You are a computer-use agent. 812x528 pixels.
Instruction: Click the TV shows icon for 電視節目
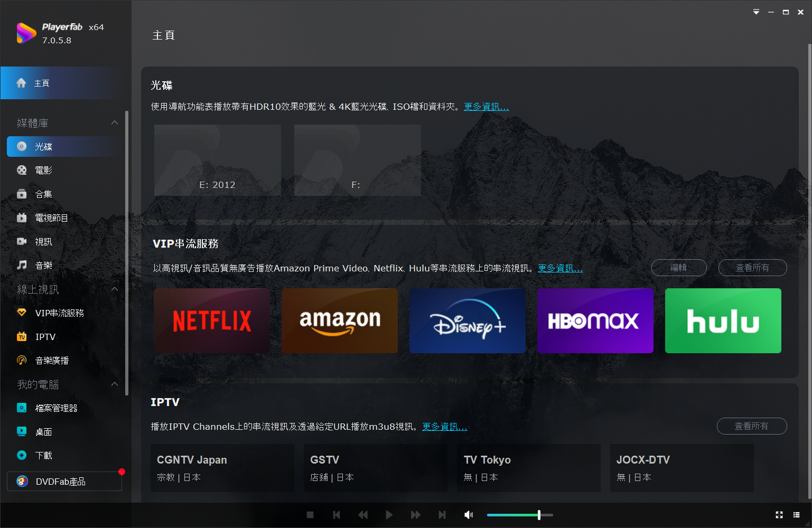pos(22,218)
